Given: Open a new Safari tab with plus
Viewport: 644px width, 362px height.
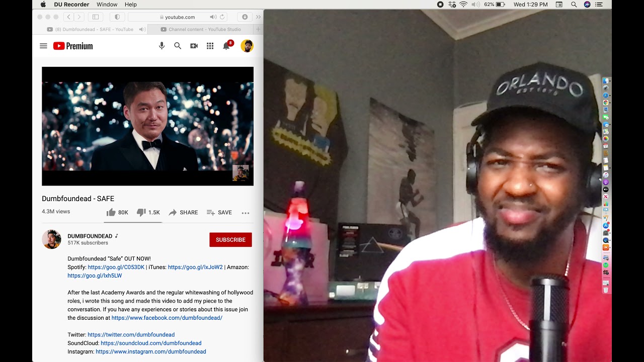Looking at the screenshot, I should click(258, 29).
